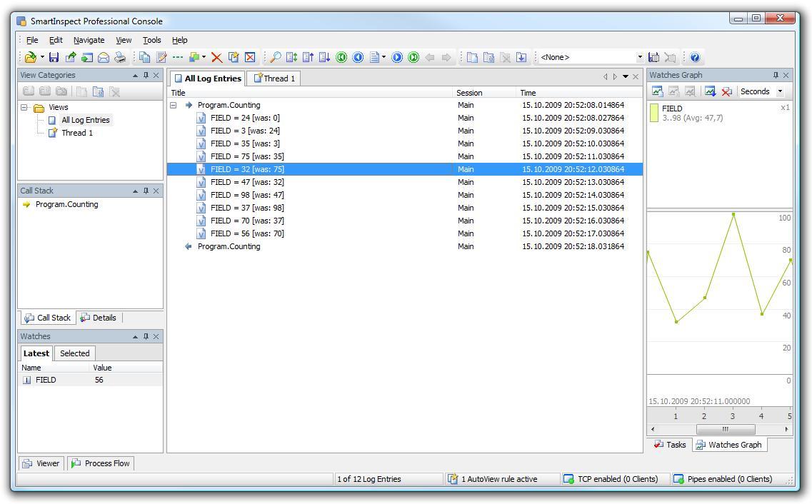Image resolution: width=812 pixels, height=504 pixels.
Task: Click the save filter icon beside <None> combo
Action: coord(654,57)
